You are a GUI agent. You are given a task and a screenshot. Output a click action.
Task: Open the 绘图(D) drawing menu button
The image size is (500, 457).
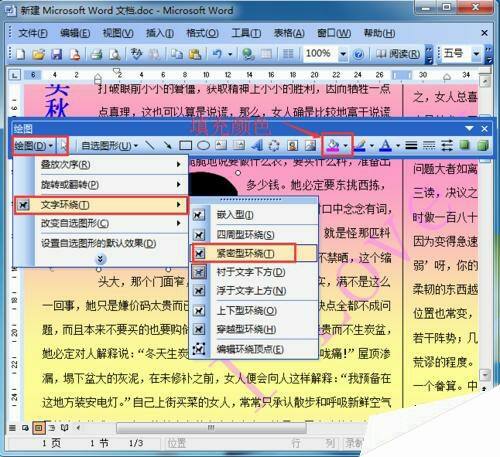(x=34, y=145)
